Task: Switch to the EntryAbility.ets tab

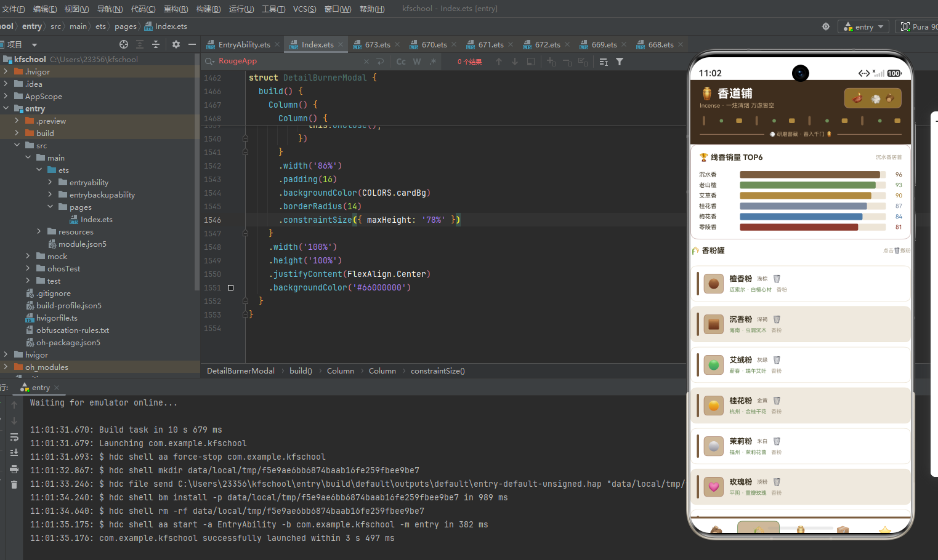Action: click(x=244, y=44)
